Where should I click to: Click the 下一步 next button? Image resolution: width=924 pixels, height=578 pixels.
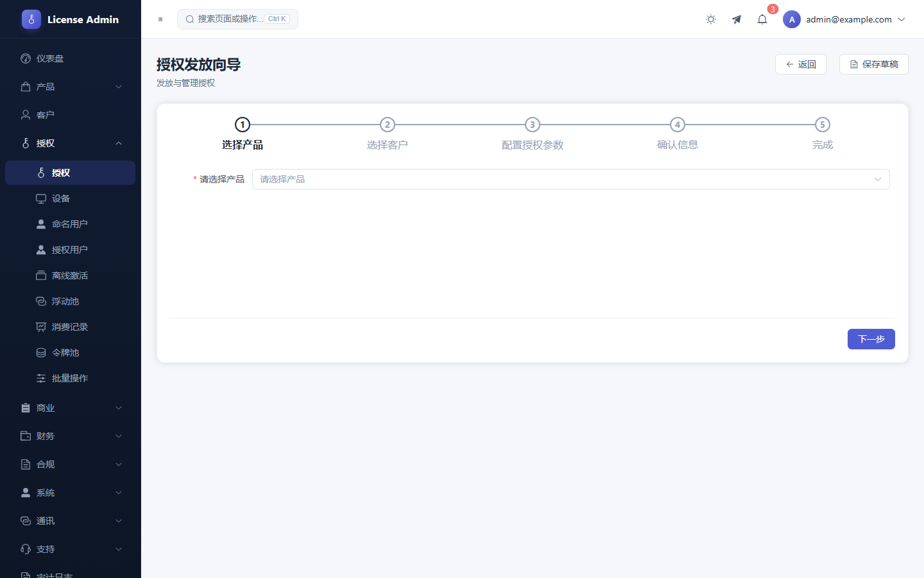871,339
